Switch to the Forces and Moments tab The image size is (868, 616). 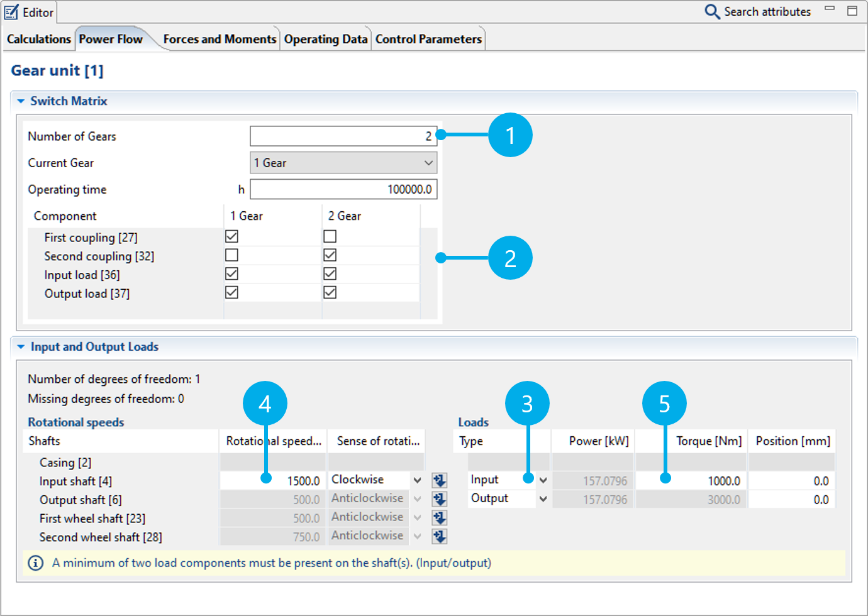[219, 39]
